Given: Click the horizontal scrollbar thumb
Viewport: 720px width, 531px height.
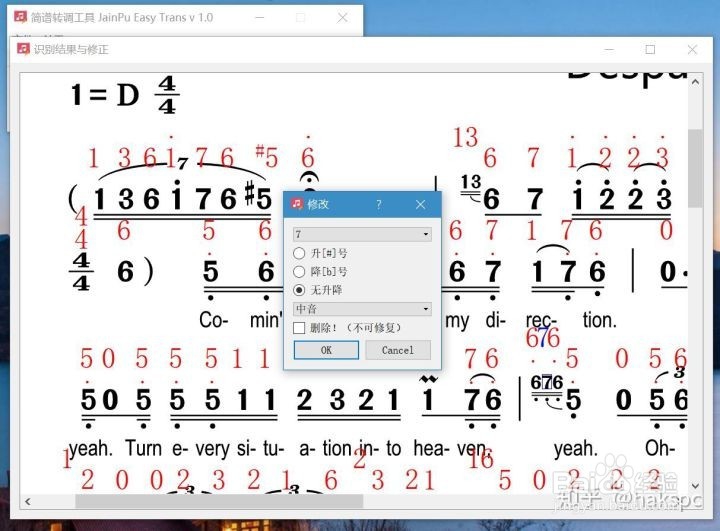Looking at the screenshot, I should point(219,501).
